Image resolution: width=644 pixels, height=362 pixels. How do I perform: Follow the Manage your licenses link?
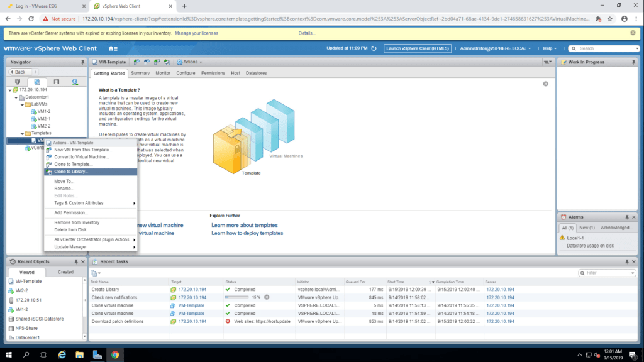(196, 33)
